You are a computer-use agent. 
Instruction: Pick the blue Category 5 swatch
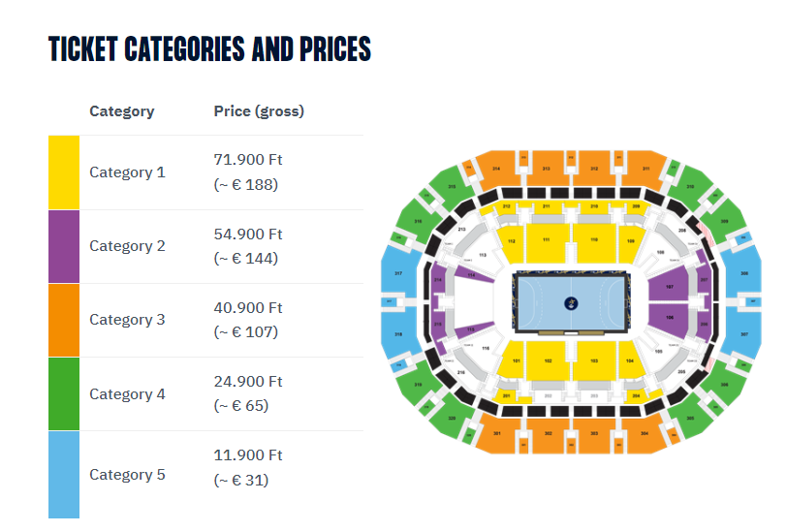click(64, 475)
